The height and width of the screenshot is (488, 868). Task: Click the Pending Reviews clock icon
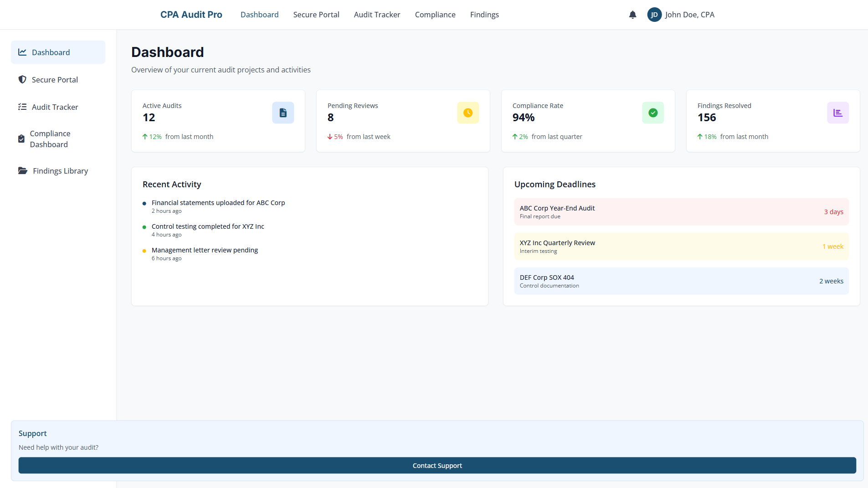point(468,113)
